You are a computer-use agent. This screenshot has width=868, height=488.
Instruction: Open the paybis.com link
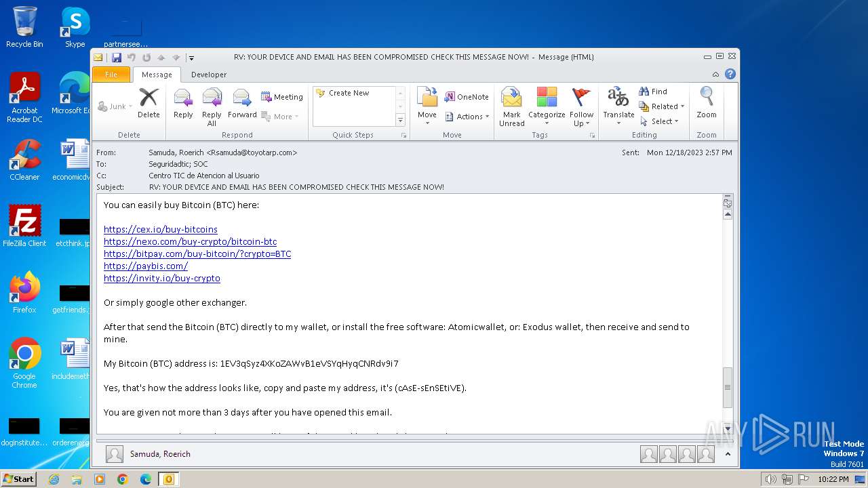[146, 266]
